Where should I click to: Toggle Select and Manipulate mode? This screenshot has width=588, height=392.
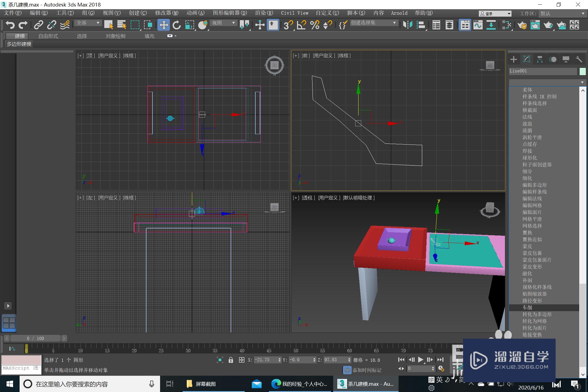point(260,25)
